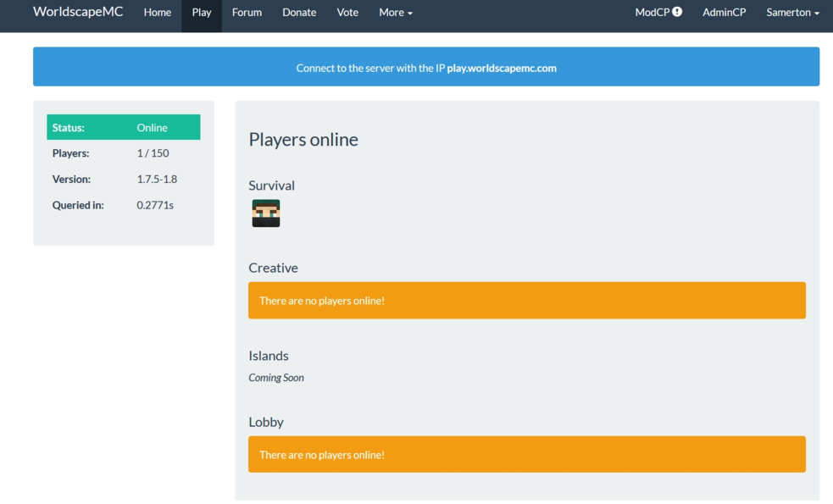Click the WorldscapeMC brand logo text
833x504 pixels.
78,12
